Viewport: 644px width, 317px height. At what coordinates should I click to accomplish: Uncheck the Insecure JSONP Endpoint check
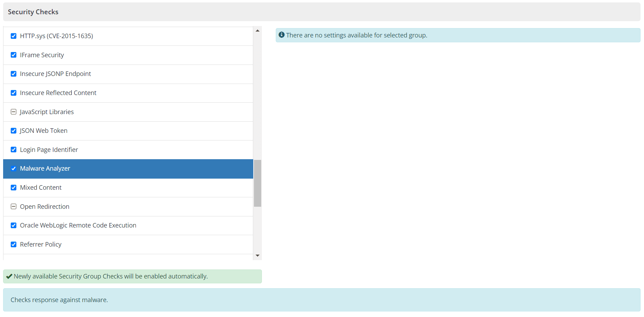pos(14,74)
